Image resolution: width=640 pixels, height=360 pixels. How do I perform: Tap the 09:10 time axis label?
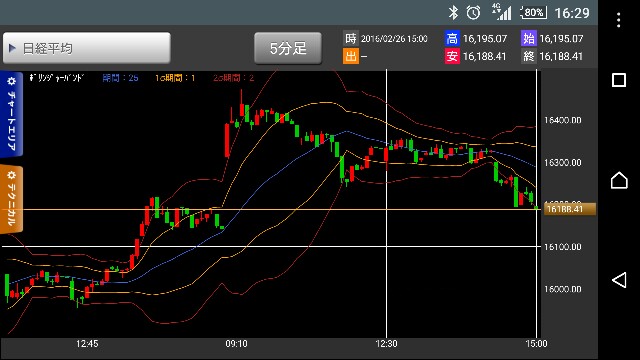236,344
